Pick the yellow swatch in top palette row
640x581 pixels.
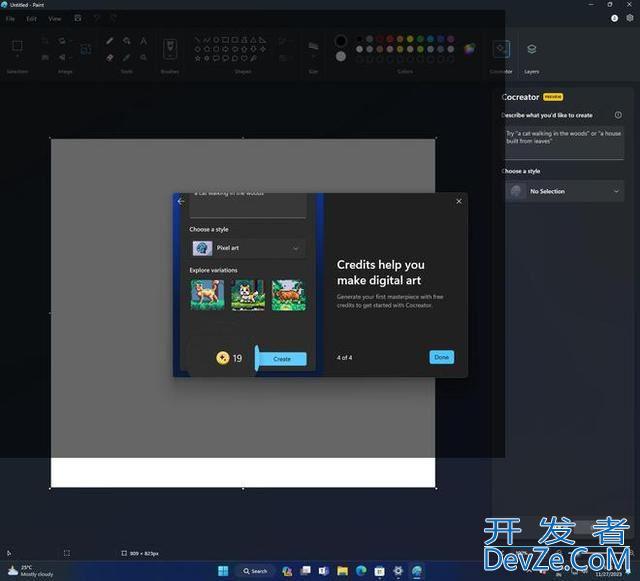(410, 39)
